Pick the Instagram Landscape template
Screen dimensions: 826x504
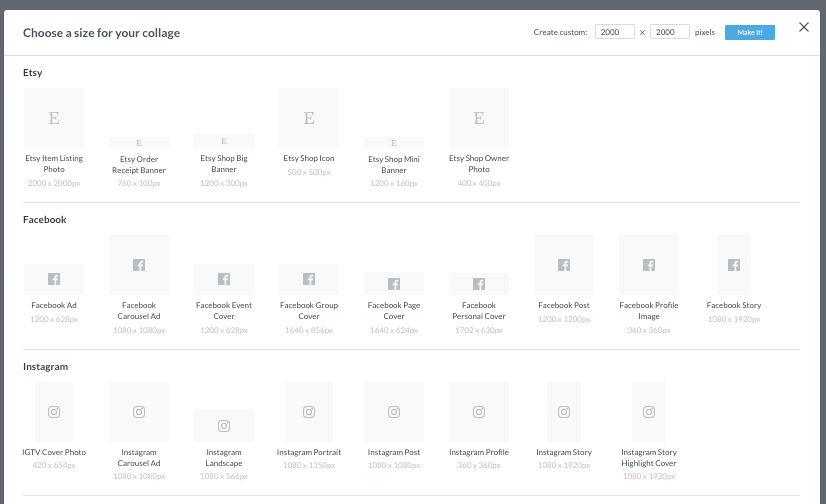[x=224, y=426]
